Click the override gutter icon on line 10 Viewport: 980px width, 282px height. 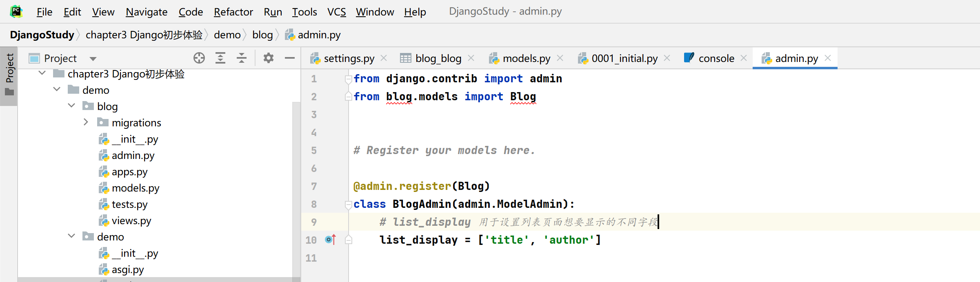(x=331, y=240)
